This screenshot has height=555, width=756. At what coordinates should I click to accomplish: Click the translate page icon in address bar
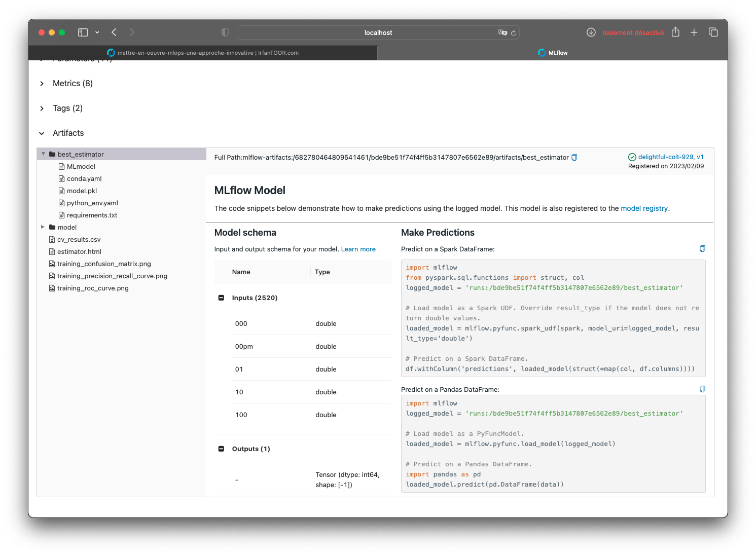pyautogui.click(x=502, y=32)
